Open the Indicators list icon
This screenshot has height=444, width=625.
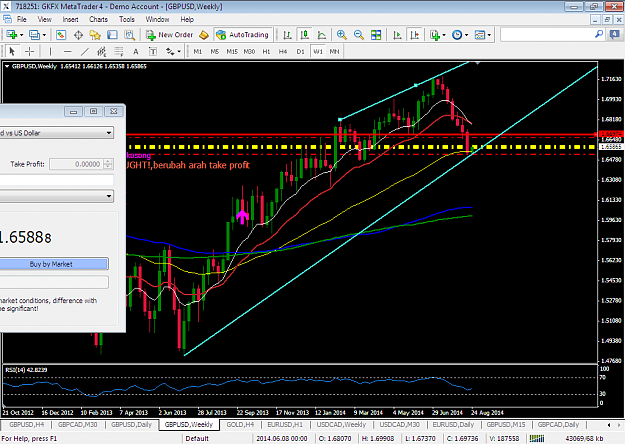(434, 35)
